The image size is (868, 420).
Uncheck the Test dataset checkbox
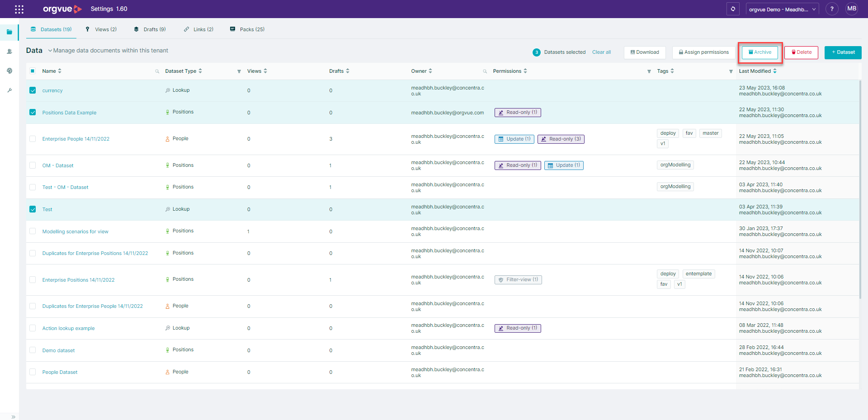pos(33,209)
